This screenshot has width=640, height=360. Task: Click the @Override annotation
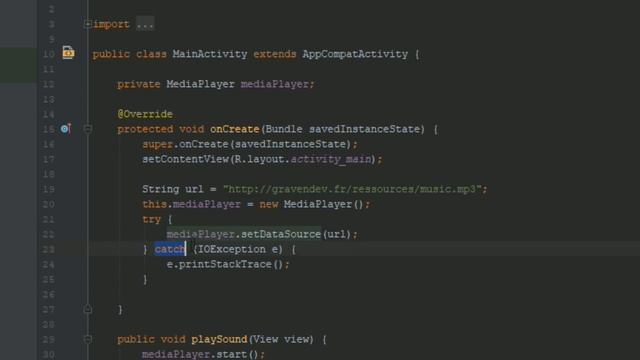pos(145,114)
